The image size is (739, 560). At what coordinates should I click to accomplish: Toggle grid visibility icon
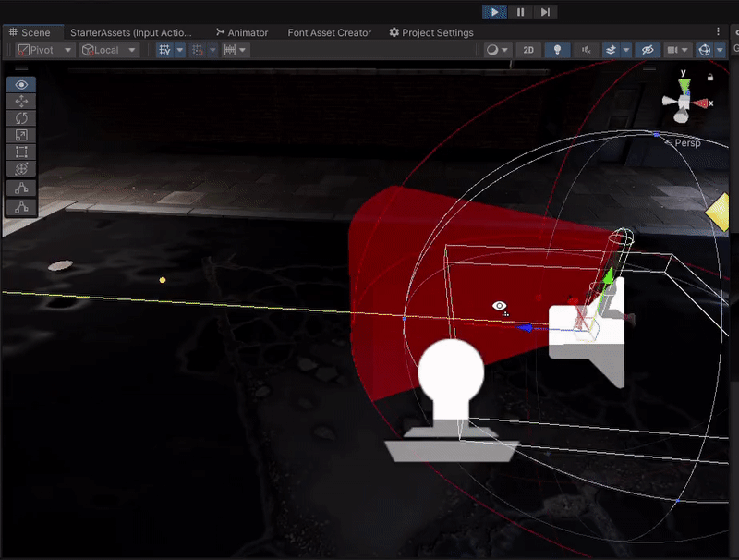tap(165, 50)
